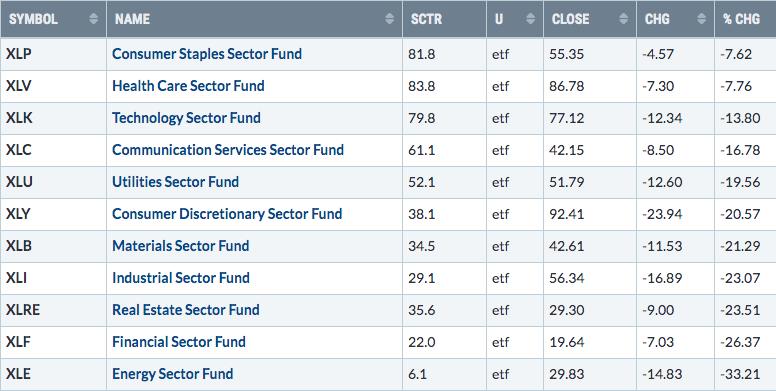Open Financial Sector Fund link
776x391 pixels.
(179, 342)
